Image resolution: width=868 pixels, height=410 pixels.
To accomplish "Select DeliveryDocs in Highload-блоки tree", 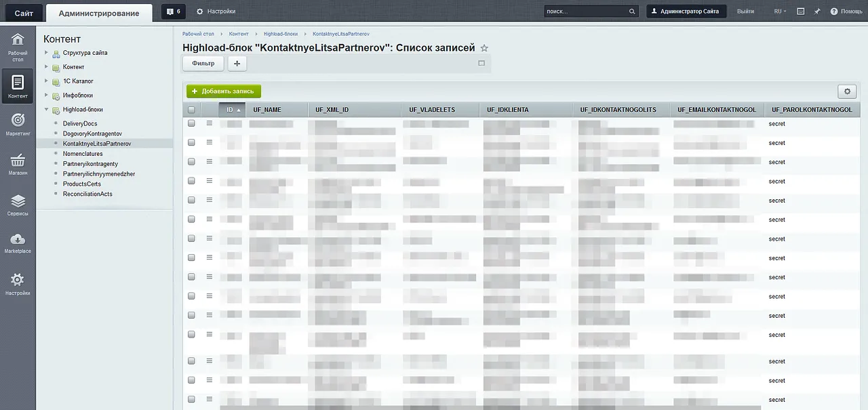I will [x=80, y=124].
